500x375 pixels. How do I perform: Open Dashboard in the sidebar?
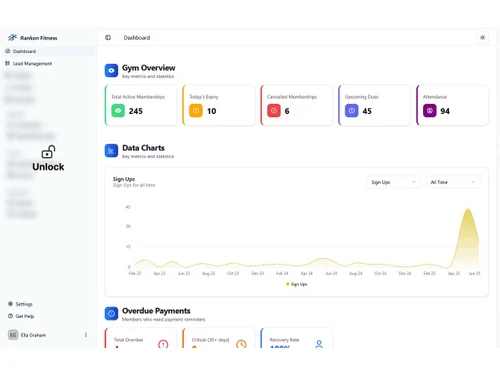49,51
